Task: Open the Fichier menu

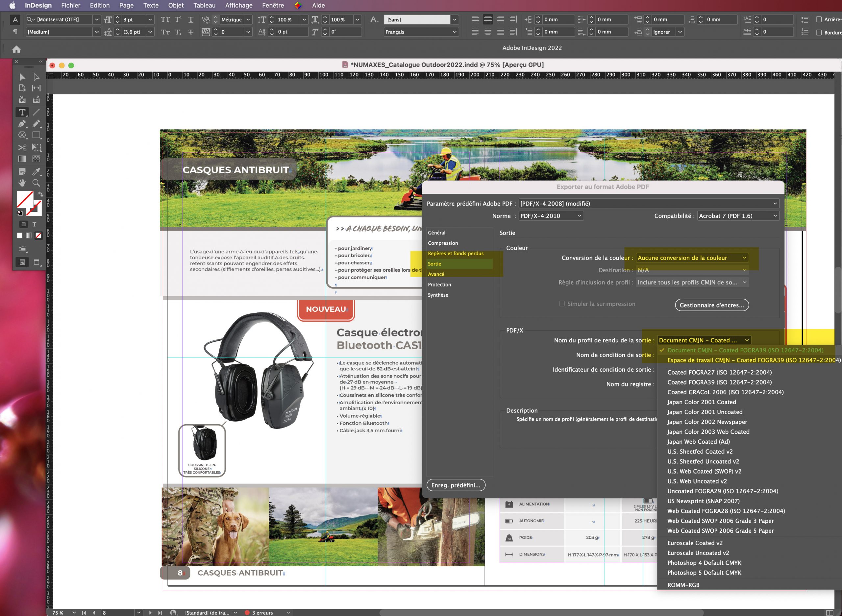Action: 71,5
